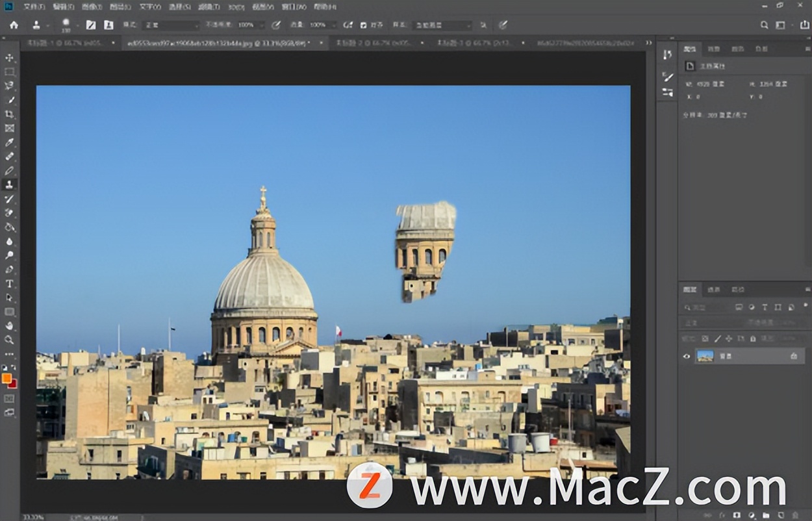
Task: Select the Eyedropper tool
Action: (x=9, y=142)
